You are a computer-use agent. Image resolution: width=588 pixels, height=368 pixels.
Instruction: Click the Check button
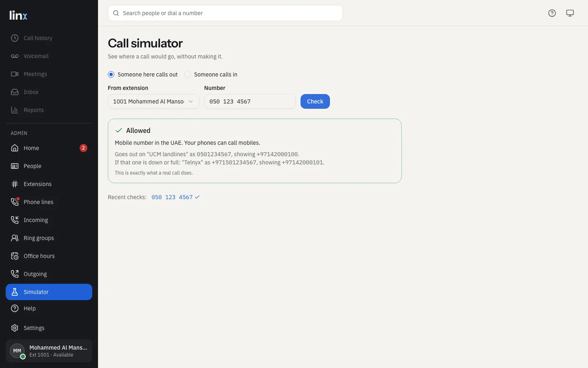coord(315,101)
